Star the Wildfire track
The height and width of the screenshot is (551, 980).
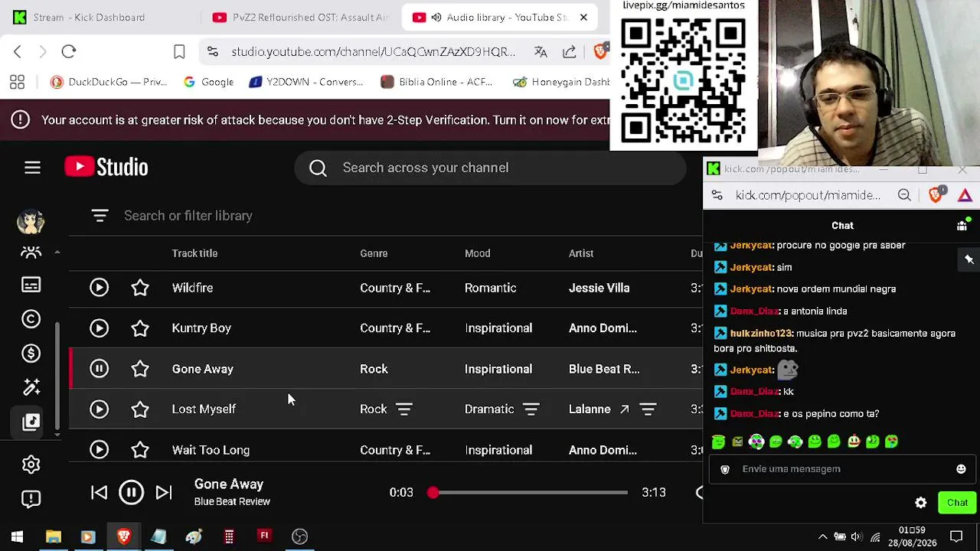pyautogui.click(x=140, y=288)
